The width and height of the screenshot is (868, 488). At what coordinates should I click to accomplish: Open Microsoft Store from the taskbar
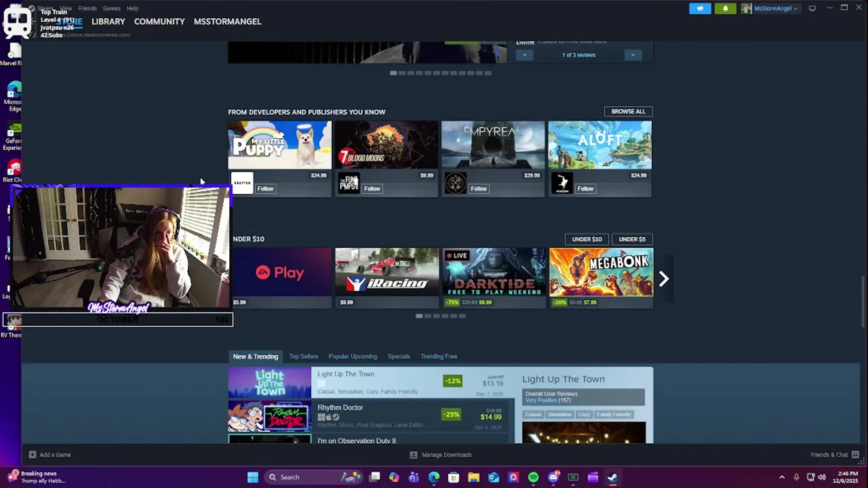[454, 477]
